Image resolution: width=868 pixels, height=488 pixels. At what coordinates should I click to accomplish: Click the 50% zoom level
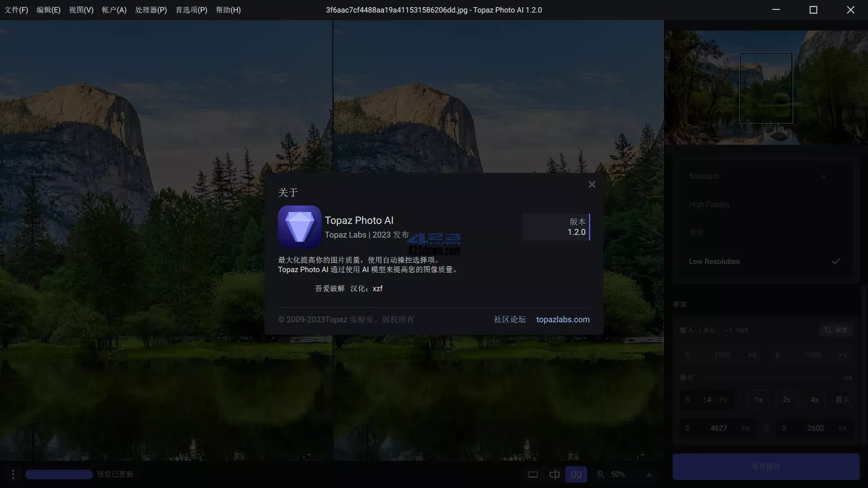pos(618,474)
